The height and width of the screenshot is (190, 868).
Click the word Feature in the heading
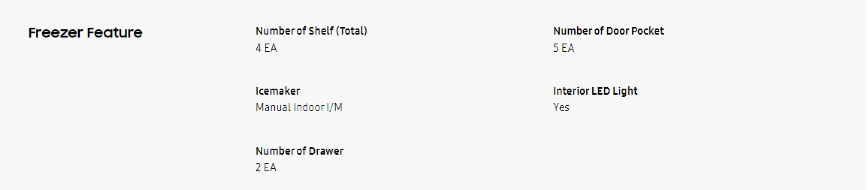coord(114,33)
